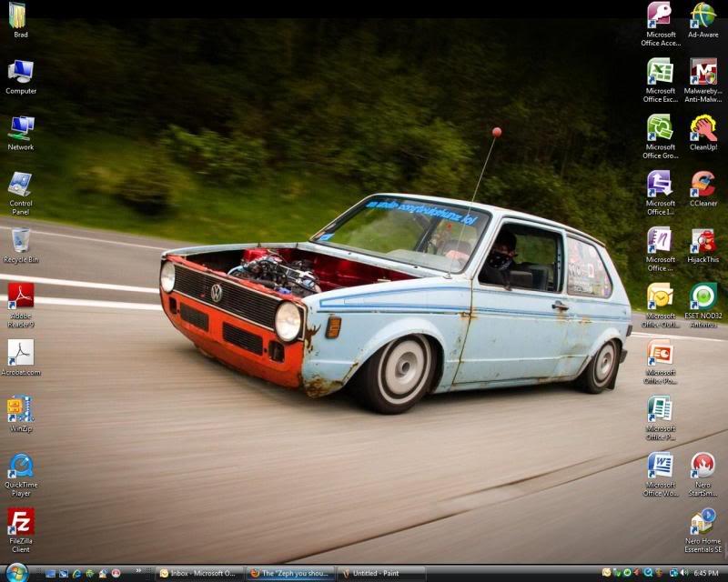Open the network status tray icon
The image size is (728, 582).
point(673,573)
